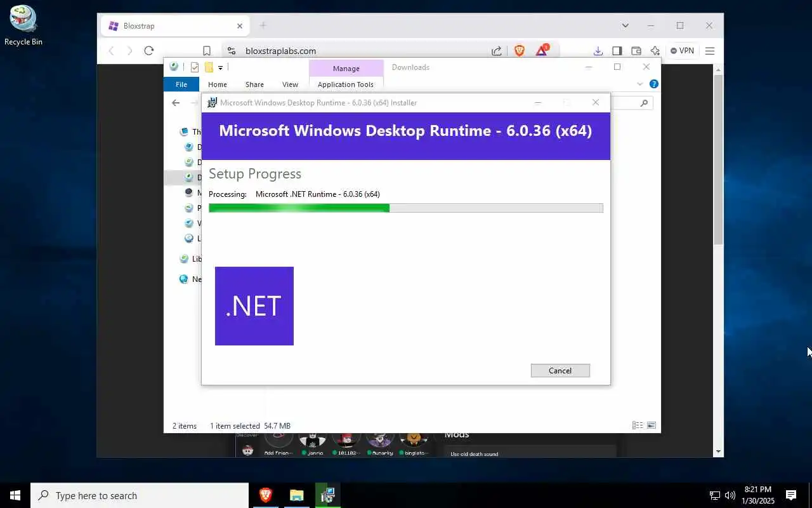Open the notification center icon

tap(791, 495)
